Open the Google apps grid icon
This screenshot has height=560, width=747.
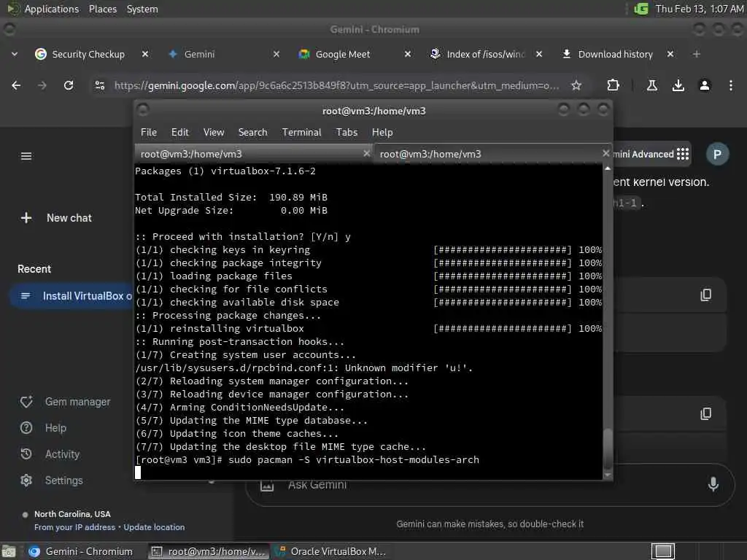click(x=683, y=154)
